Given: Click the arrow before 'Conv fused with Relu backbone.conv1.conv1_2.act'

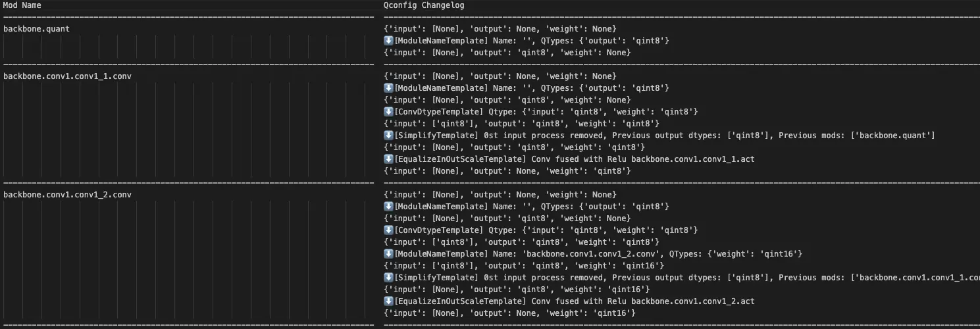Looking at the screenshot, I should click(x=388, y=301).
